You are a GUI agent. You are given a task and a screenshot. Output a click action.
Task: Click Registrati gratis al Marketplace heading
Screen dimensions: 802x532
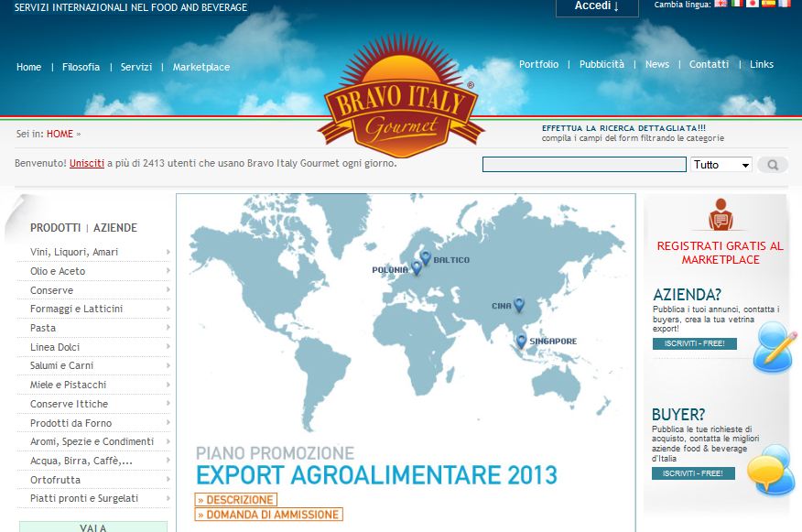tap(721, 253)
